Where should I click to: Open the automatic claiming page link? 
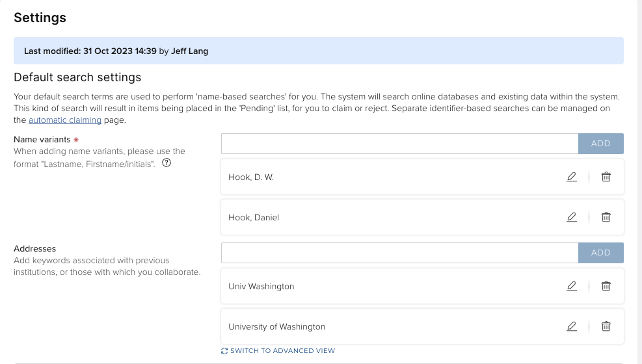point(65,120)
